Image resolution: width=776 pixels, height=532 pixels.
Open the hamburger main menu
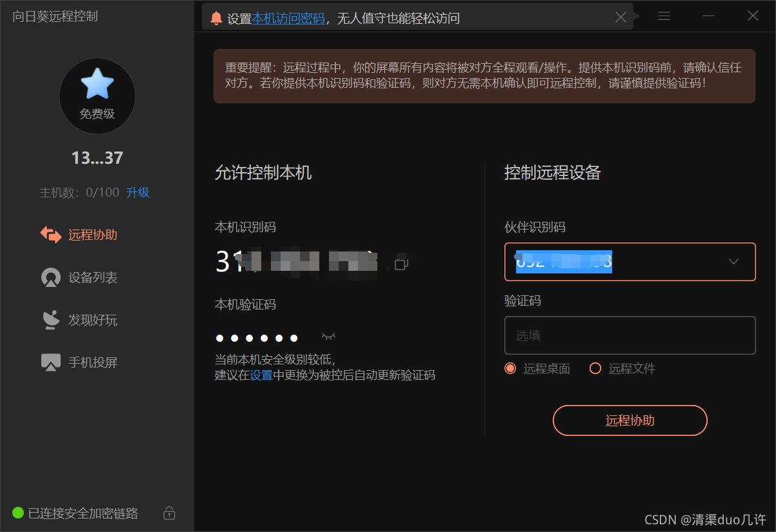[x=664, y=16]
